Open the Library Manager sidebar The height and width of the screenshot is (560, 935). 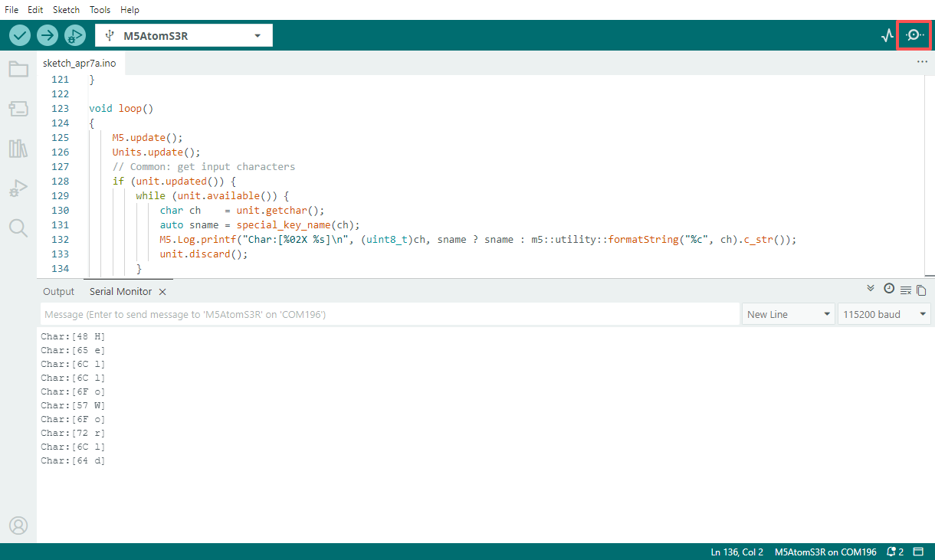(x=18, y=149)
